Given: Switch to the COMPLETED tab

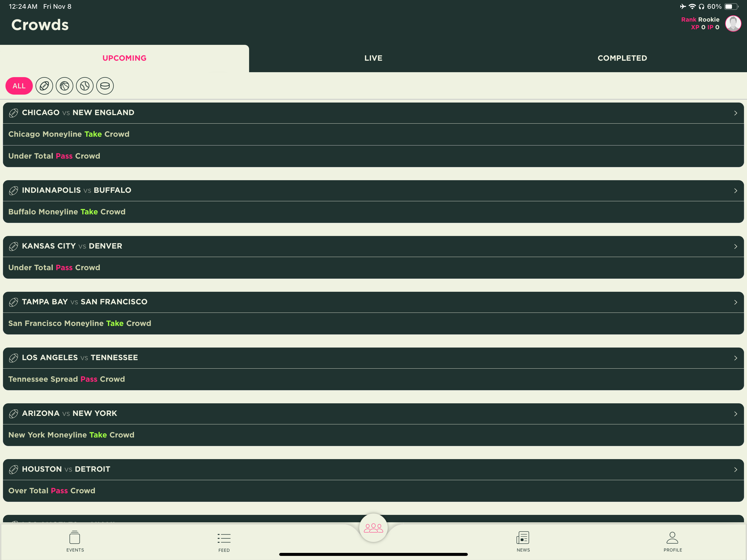Looking at the screenshot, I should coord(622,58).
